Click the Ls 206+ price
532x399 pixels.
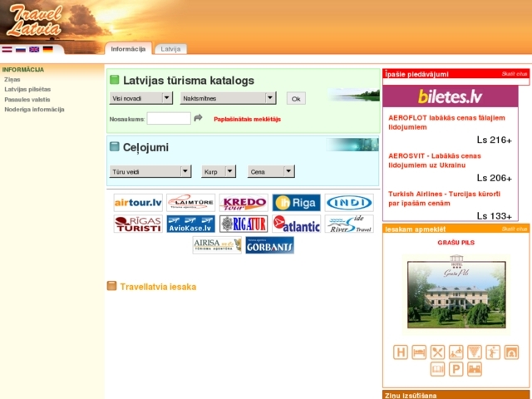pos(494,178)
